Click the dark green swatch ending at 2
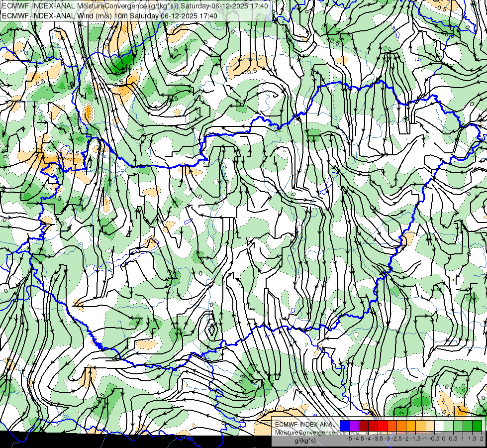Screen dimensions: 487x448 pos(477,426)
